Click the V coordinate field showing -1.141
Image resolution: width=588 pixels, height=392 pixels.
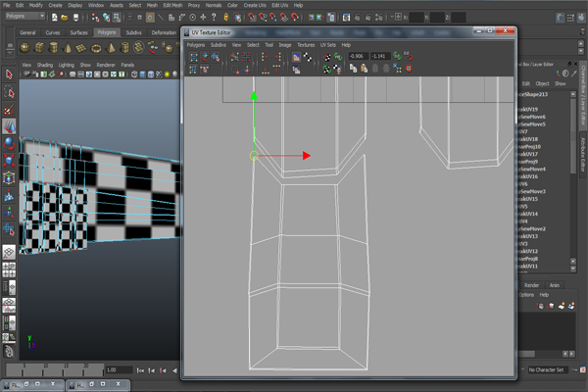(x=380, y=56)
